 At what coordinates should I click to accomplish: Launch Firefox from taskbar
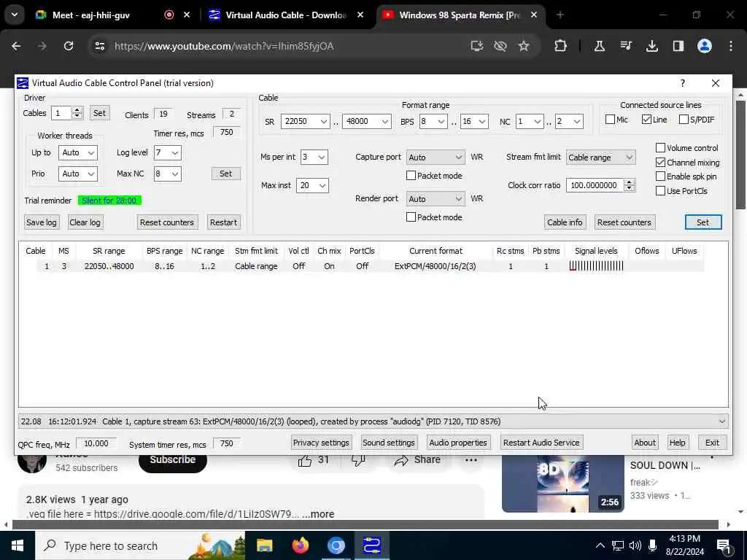300,545
